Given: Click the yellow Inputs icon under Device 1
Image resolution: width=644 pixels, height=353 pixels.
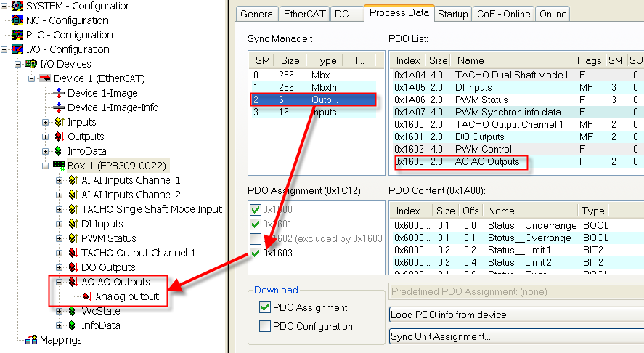Looking at the screenshot, I should 59,122.
